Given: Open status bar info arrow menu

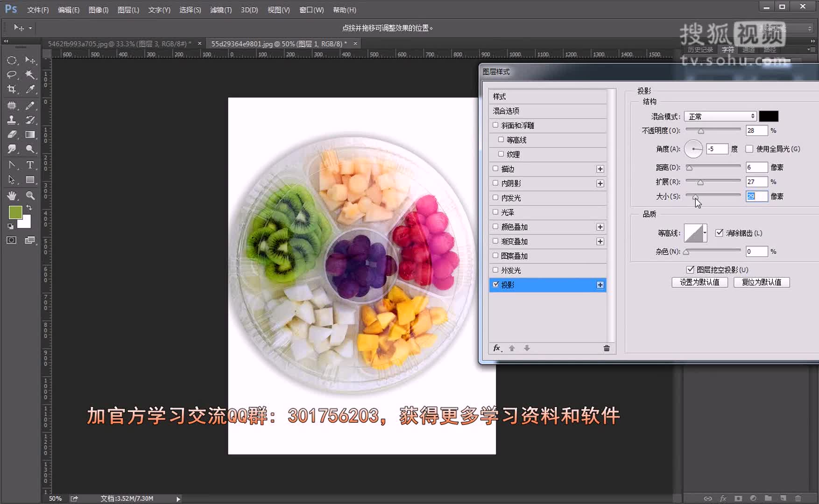Looking at the screenshot, I should (x=178, y=499).
